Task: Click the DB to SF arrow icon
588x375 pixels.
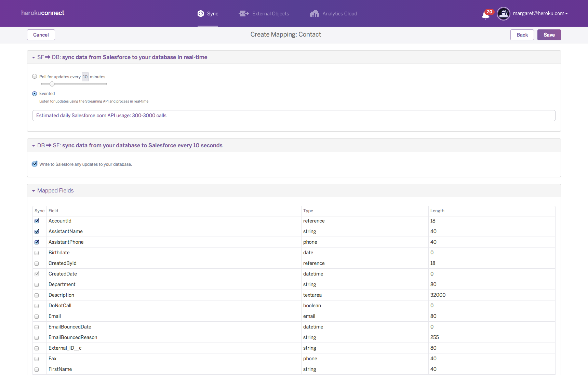Action: point(49,145)
